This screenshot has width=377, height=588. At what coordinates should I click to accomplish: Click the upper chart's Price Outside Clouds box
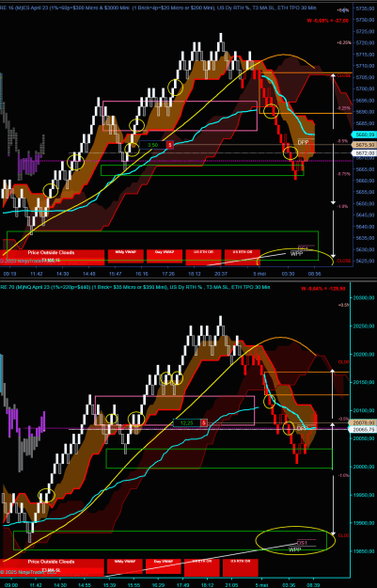coord(52,256)
